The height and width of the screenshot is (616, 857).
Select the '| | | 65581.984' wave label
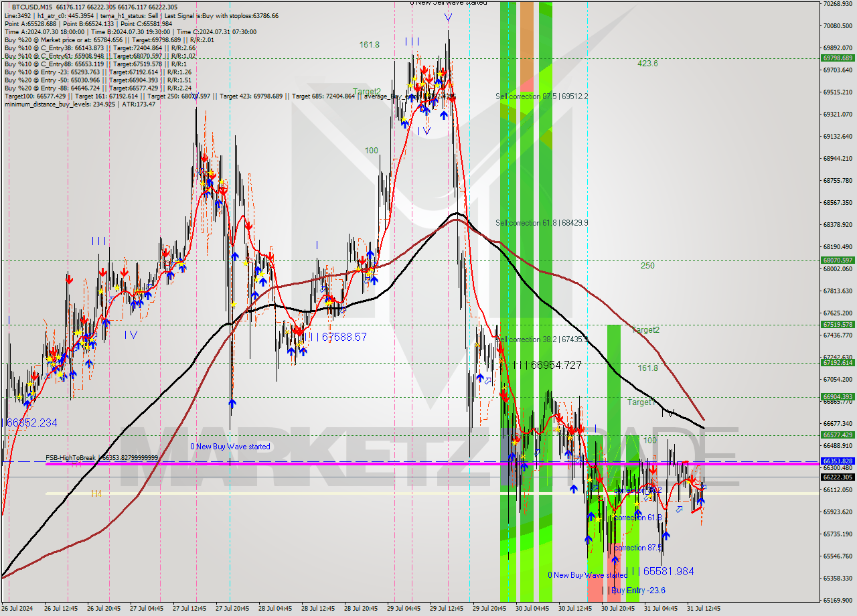pyautogui.click(x=659, y=572)
